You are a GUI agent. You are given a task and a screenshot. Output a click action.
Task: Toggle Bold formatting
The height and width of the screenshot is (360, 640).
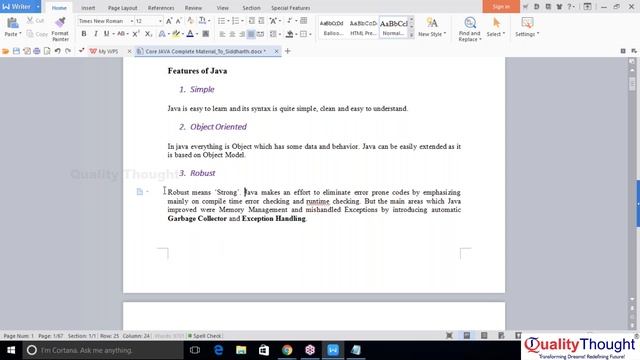(x=84, y=34)
